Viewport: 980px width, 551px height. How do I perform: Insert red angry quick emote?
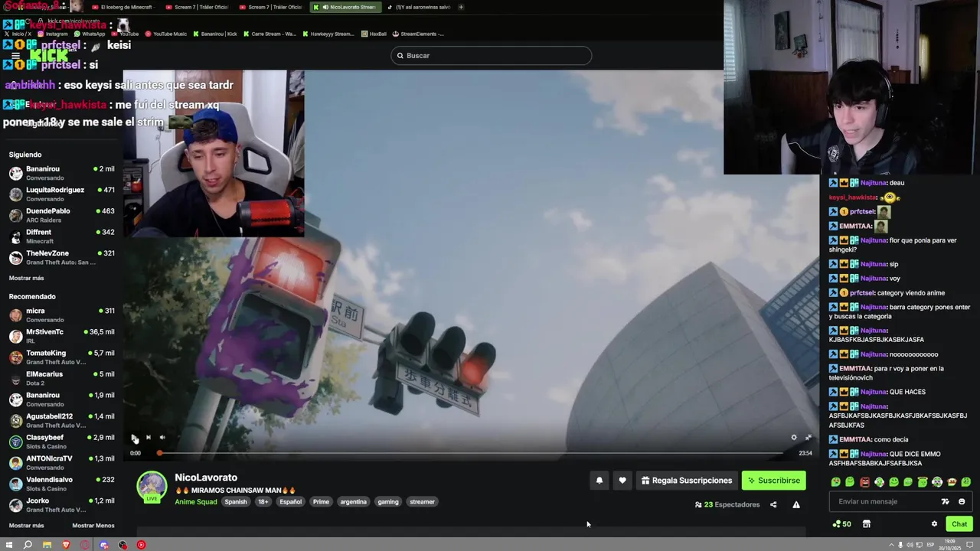click(x=865, y=482)
